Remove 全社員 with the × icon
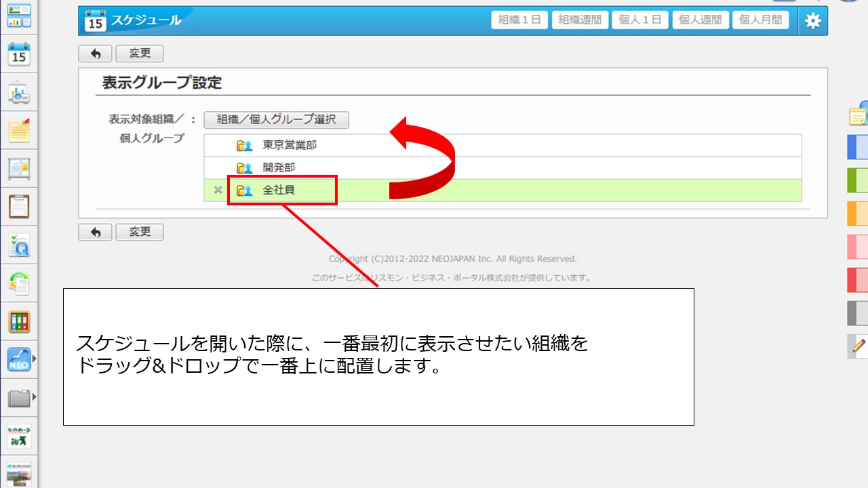The width and height of the screenshot is (868, 488). coord(218,190)
